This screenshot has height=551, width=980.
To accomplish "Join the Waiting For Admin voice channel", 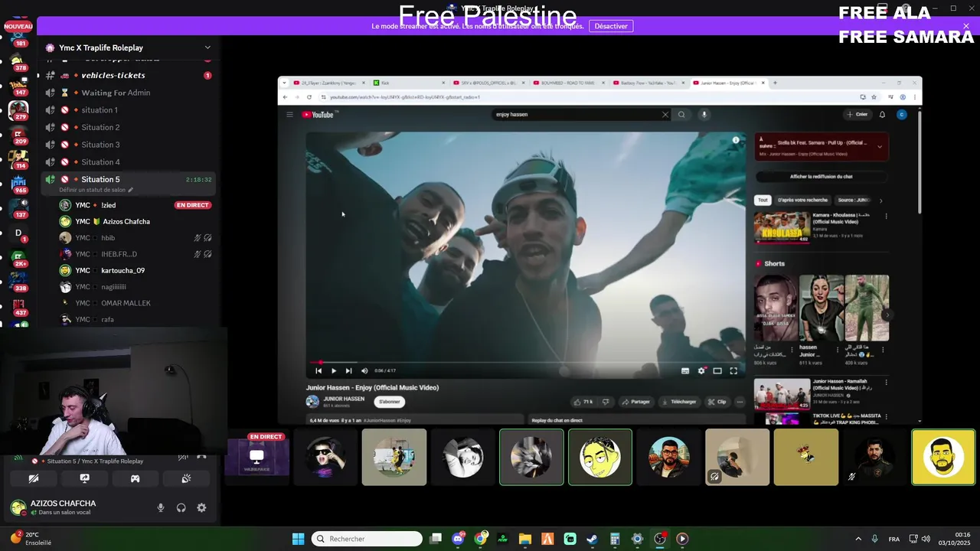I will tap(129, 93).
